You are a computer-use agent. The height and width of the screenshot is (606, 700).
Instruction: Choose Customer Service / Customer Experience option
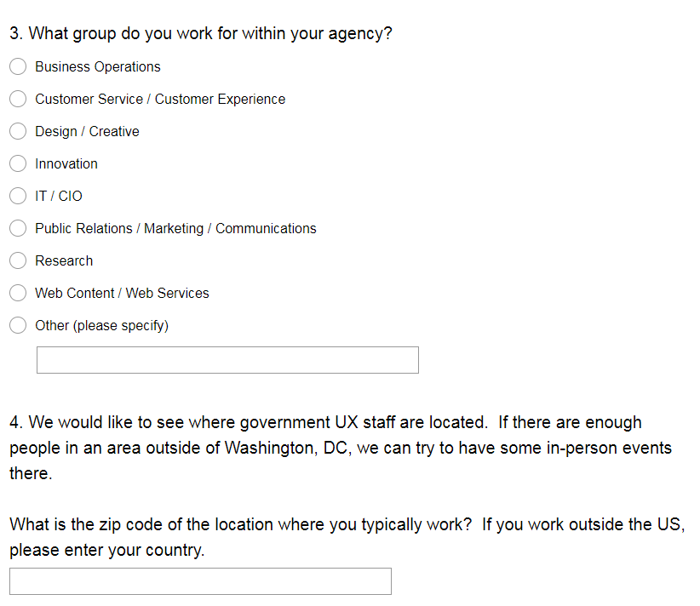[18, 99]
